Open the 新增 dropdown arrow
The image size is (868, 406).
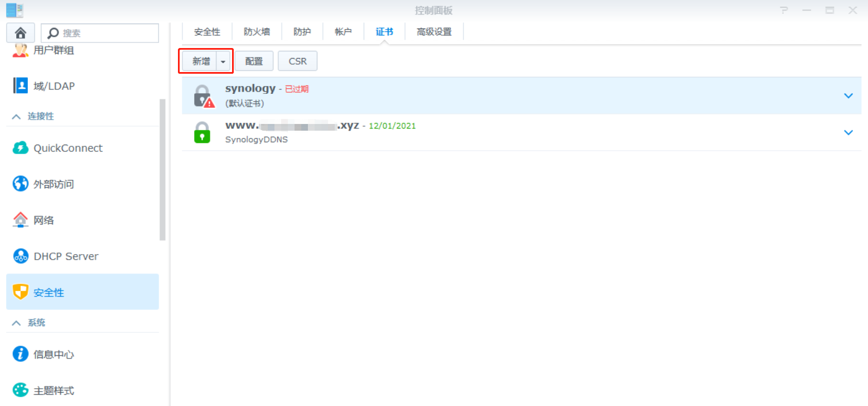(223, 61)
